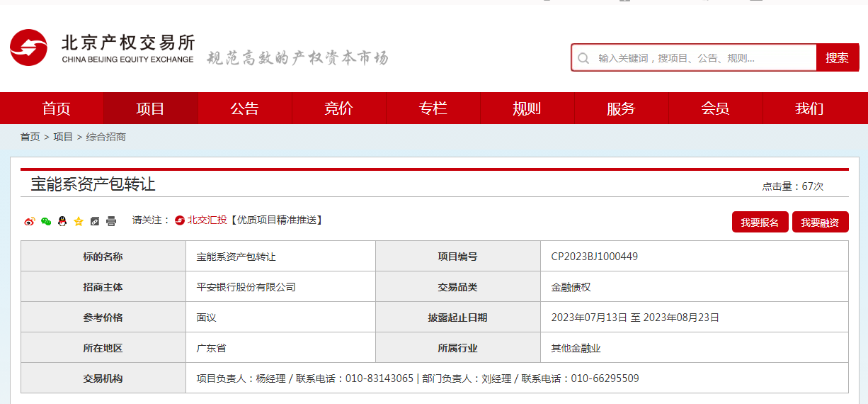Click the 宝能系资产包转让 table cell
The width and height of the screenshot is (868, 404).
click(x=280, y=257)
